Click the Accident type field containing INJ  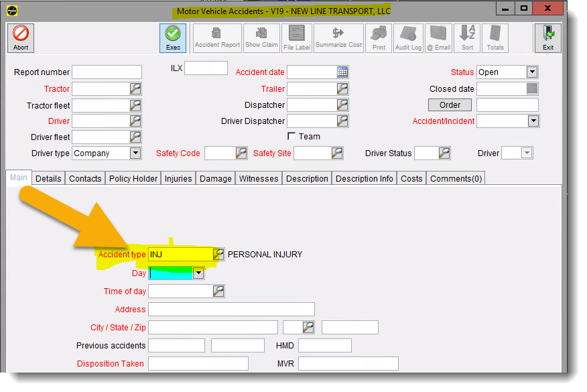click(181, 254)
